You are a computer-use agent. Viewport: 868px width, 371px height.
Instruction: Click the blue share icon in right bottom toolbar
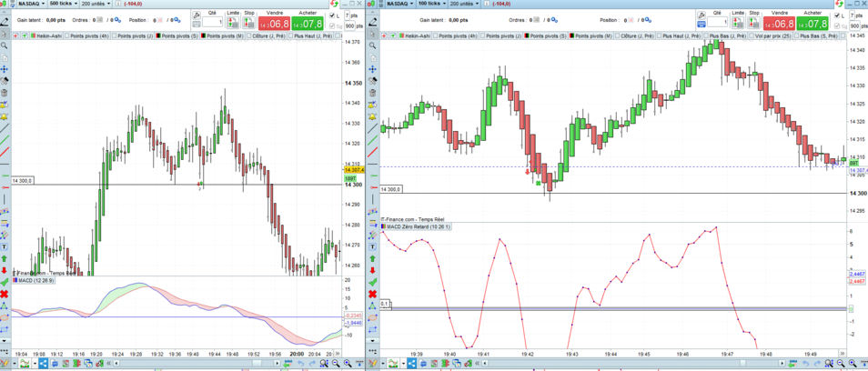pyautogui.click(x=410, y=363)
